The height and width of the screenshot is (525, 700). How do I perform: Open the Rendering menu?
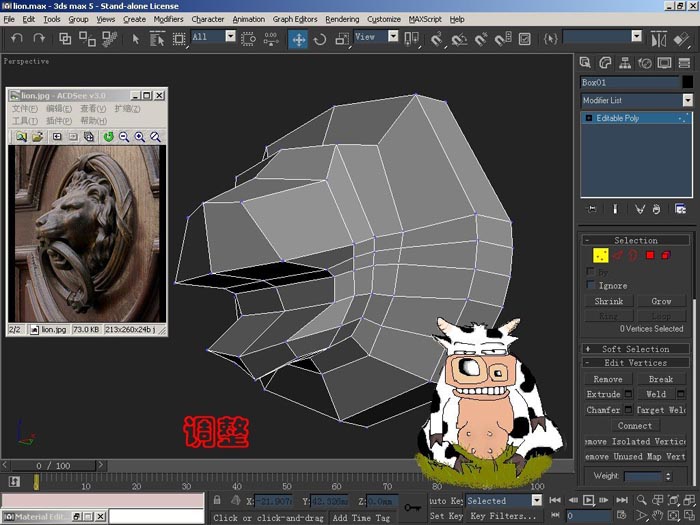[x=342, y=19]
